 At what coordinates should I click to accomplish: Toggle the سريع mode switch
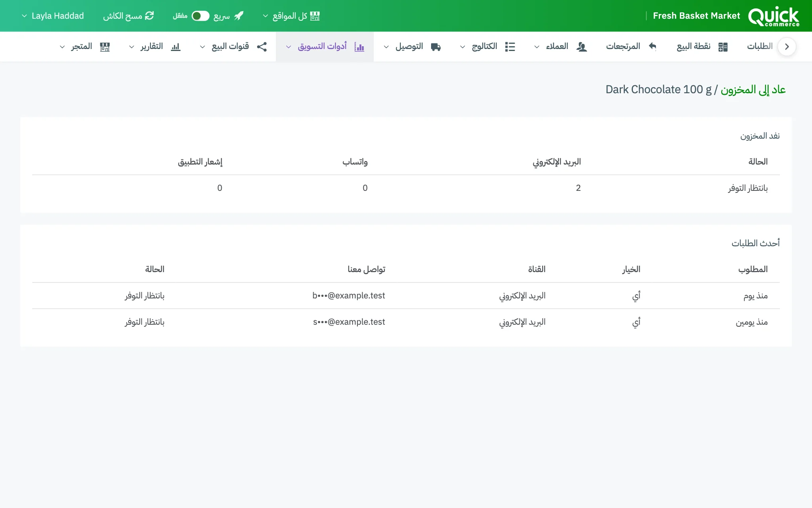[200, 16]
